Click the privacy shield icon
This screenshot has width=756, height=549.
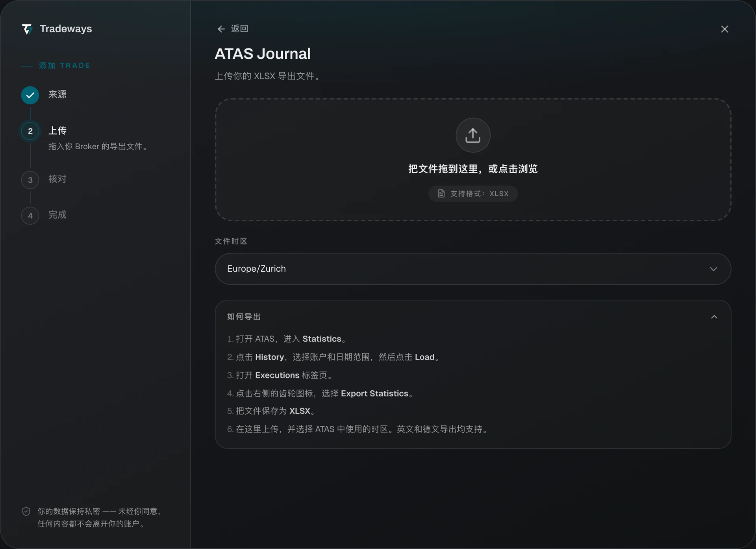tap(26, 511)
